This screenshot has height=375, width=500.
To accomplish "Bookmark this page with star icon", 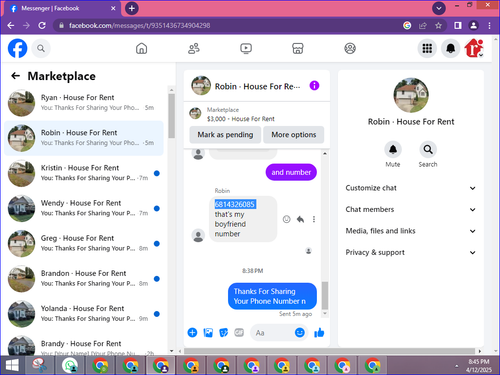I will 438,26.
